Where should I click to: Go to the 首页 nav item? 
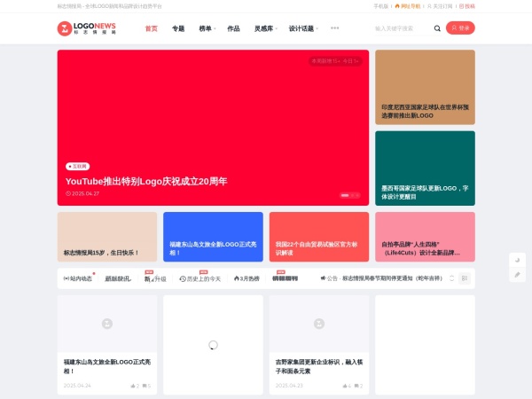point(152,28)
